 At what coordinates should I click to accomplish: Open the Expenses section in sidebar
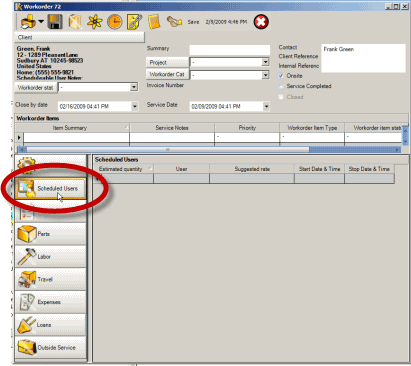50,302
